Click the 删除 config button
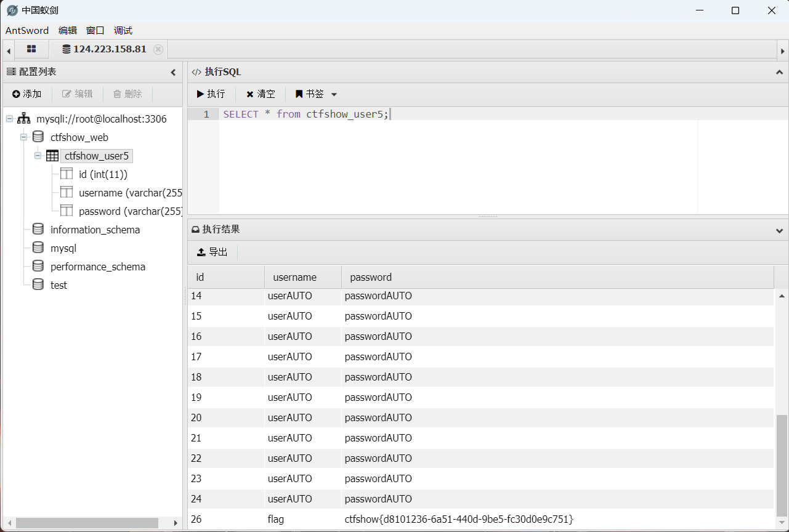The height and width of the screenshot is (532, 789). [127, 94]
